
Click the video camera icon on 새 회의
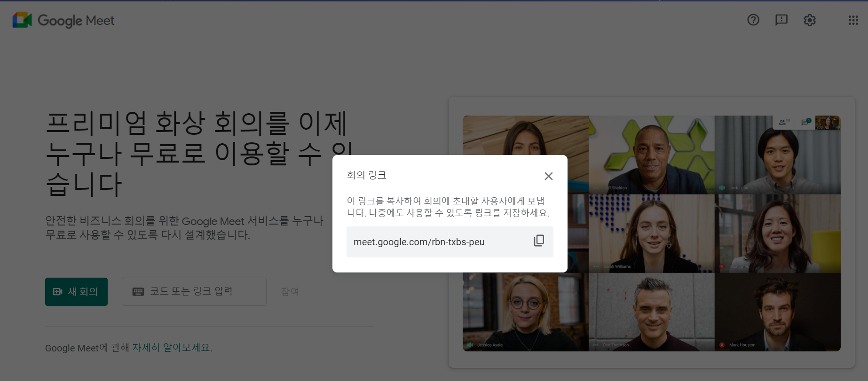click(x=57, y=292)
